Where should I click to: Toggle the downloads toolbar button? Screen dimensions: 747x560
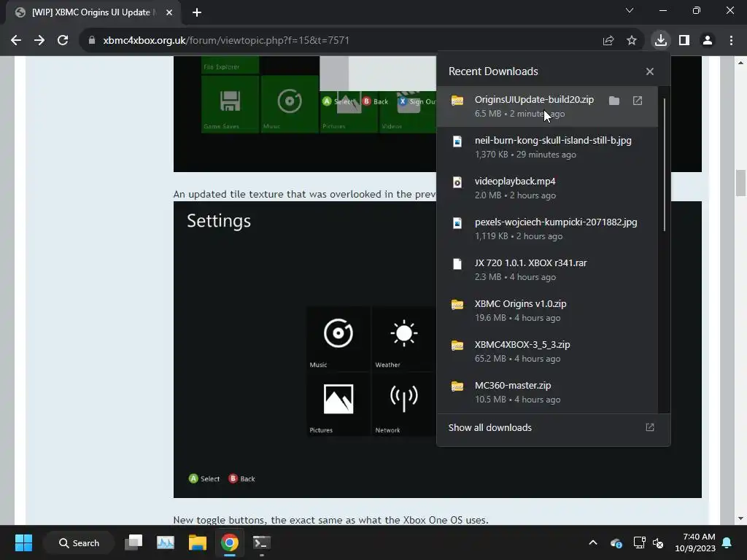661,41
